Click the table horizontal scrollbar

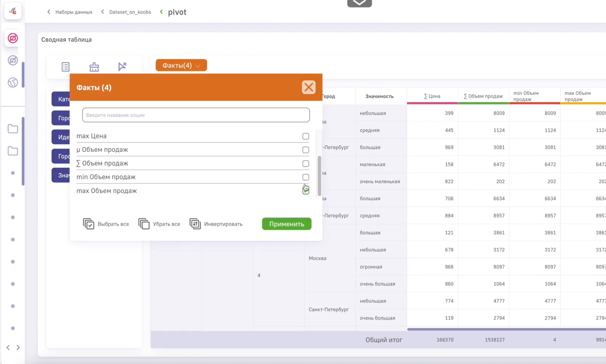click(506, 329)
